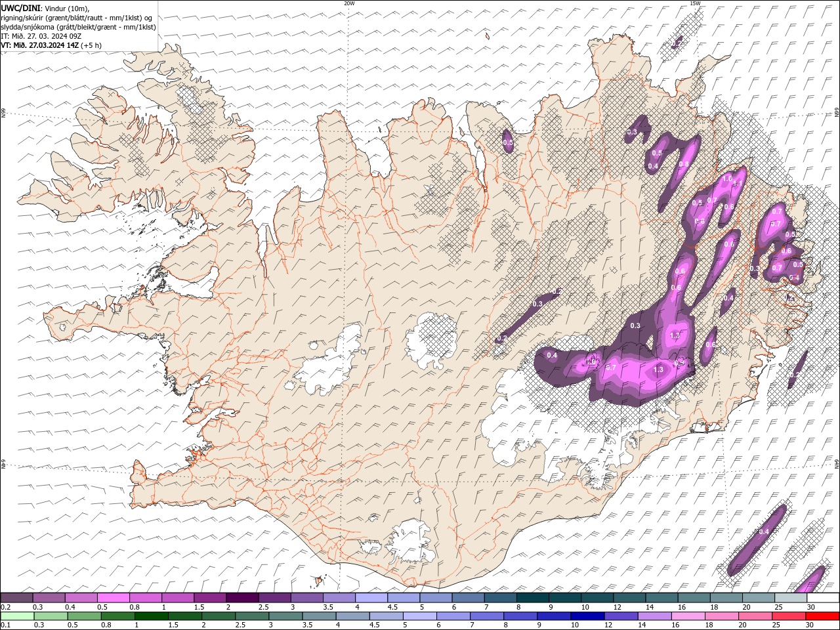The height and width of the screenshot is (630, 840).
Task: Click the 18 label on the upper snow legend
Action: click(714, 607)
